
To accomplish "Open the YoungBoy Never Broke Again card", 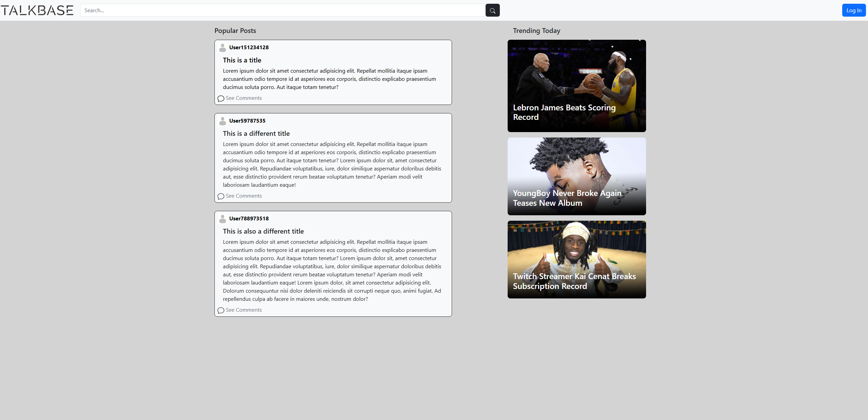I will [577, 176].
